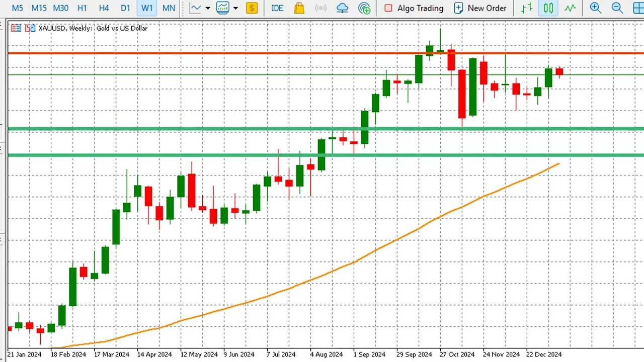Select the H4 timeframe button
The image size is (644, 362).
click(x=104, y=8)
